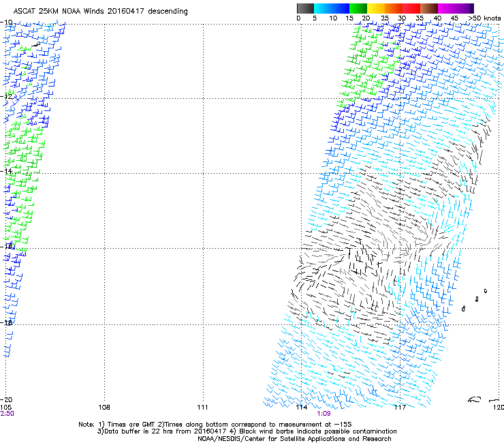Click the gray 0-5 knots legend swatch
The width and height of the screenshot is (504, 443).
(x=305, y=8)
